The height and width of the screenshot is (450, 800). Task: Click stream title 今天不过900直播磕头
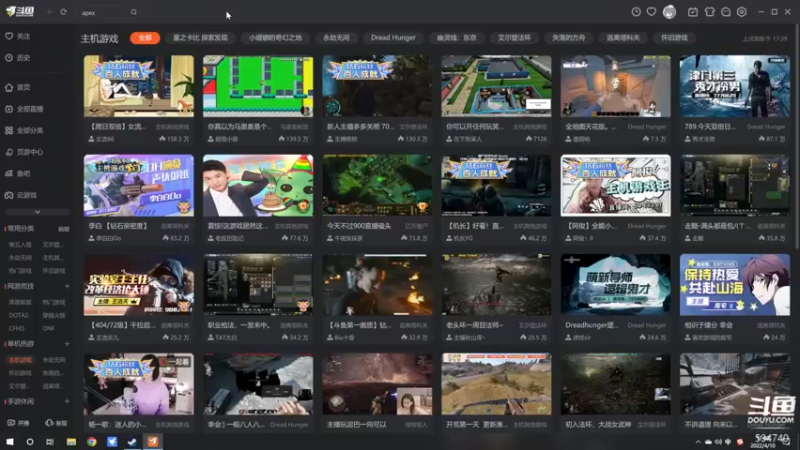click(359, 226)
